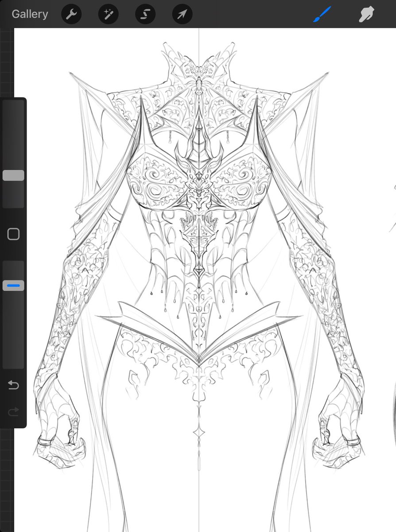Open the Adjustments magic wand menu
Image resolution: width=396 pixels, height=532 pixels.
pyautogui.click(x=108, y=14)
